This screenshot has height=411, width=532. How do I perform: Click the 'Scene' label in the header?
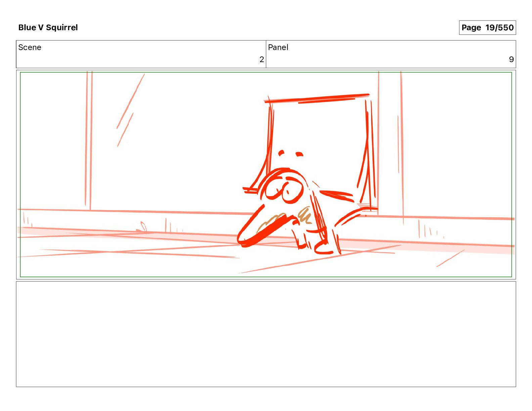30,47
